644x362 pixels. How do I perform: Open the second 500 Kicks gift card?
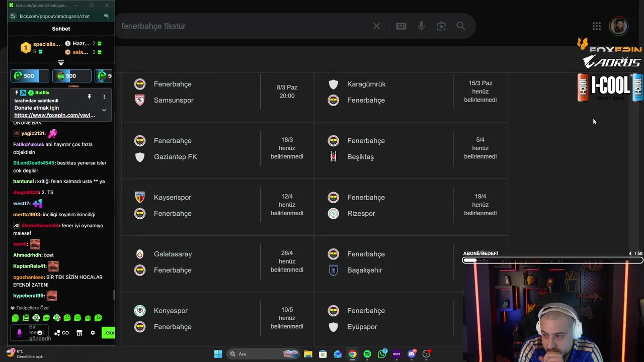click(x=72, y=76)
